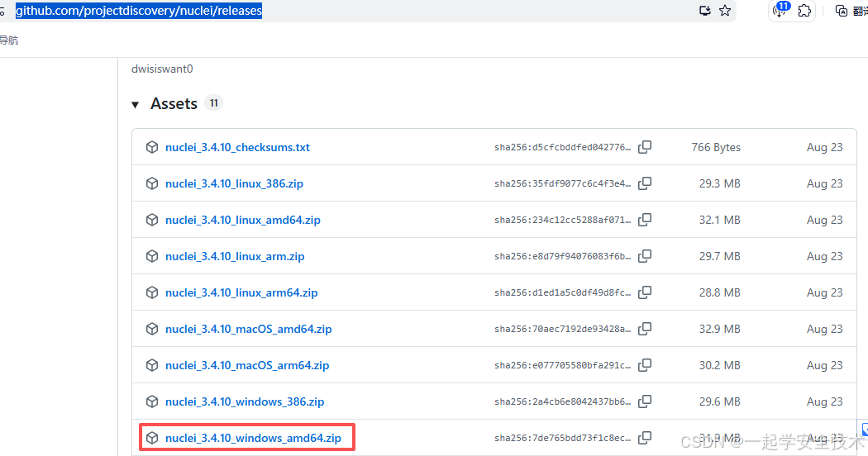
Task: Collapse the Assets section triangle
Action: [135, 105]
